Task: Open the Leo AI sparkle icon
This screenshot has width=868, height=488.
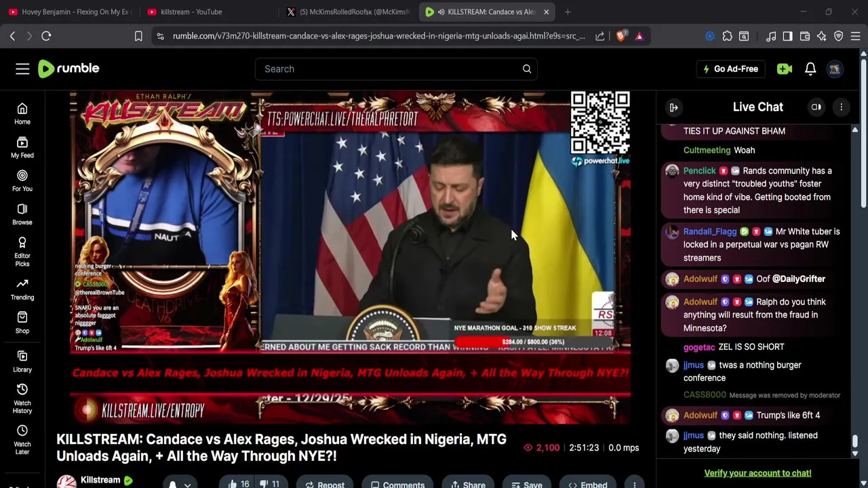Action: (822, 36)
